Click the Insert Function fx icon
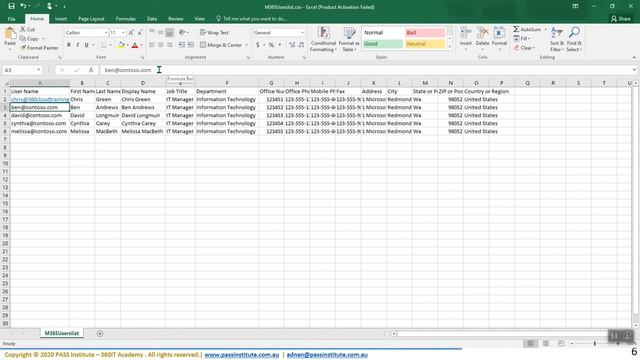The width and height of the screenshot is (640, 360). tap(91, 70)
